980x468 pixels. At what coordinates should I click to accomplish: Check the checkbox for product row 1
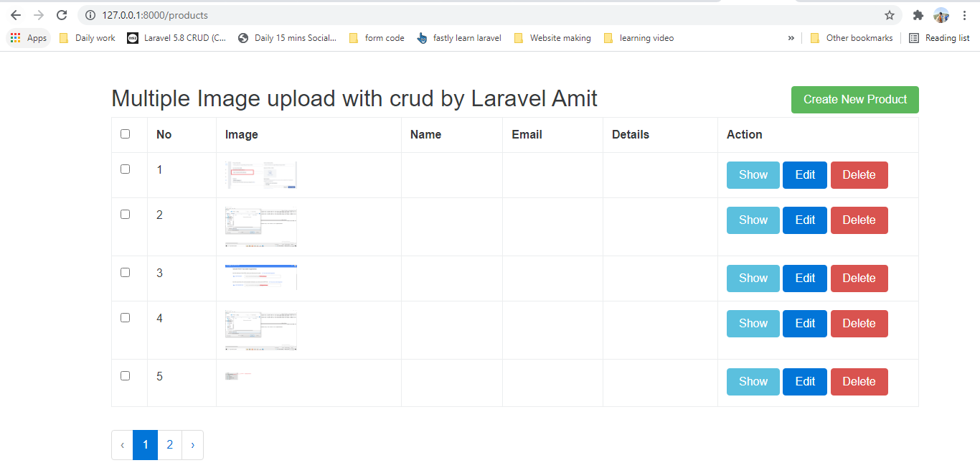(x=126, y=169)
